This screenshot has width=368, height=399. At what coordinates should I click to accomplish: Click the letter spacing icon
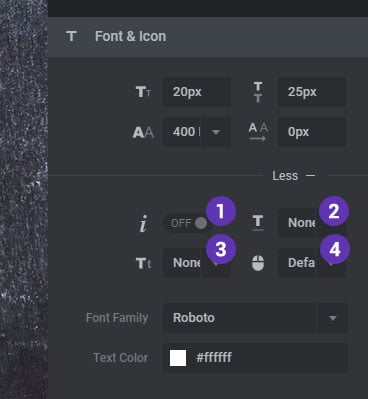258,132
